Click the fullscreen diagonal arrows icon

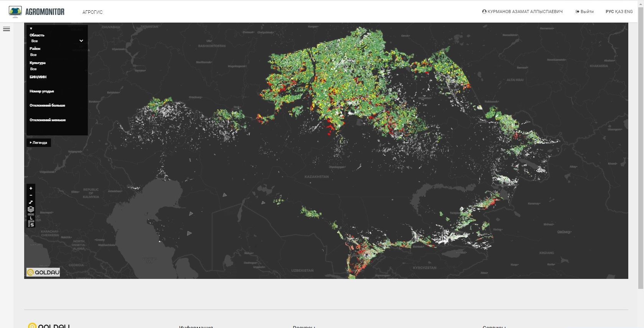[31, 202]
